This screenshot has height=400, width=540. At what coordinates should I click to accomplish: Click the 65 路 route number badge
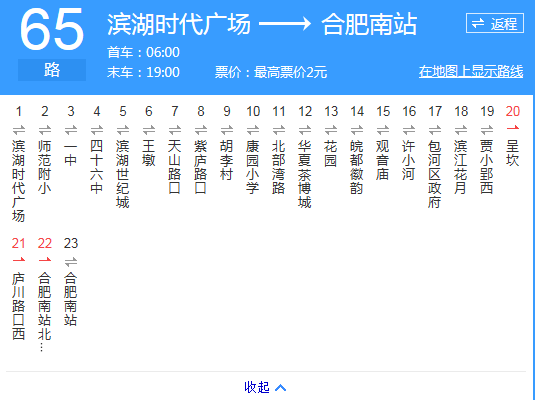pyautogui.click(x=52, y=44)
